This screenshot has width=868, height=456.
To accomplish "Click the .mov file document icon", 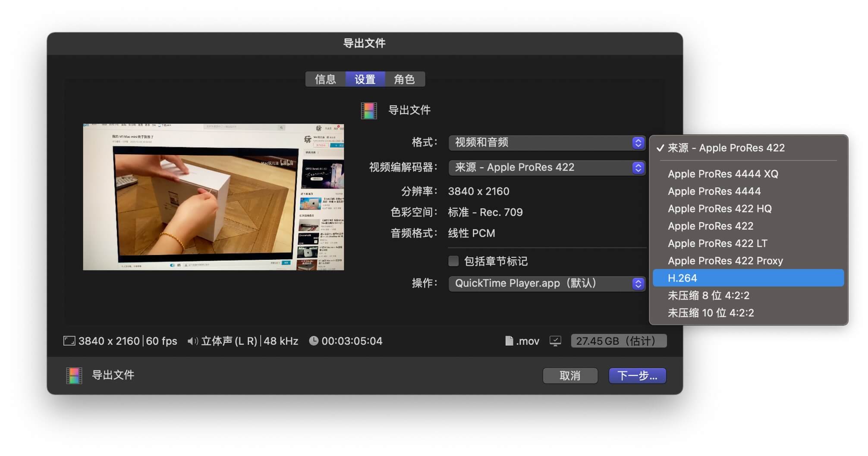I will (x=509, y=341).
